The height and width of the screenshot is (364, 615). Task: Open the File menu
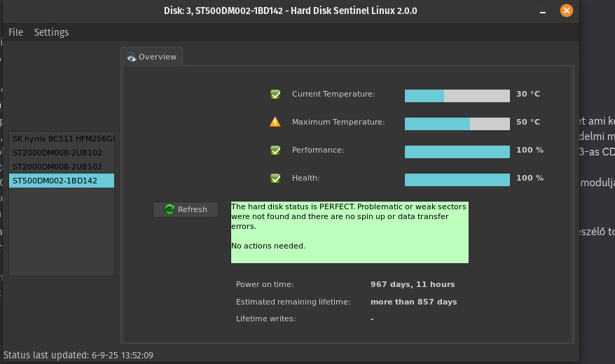point(15,32)
